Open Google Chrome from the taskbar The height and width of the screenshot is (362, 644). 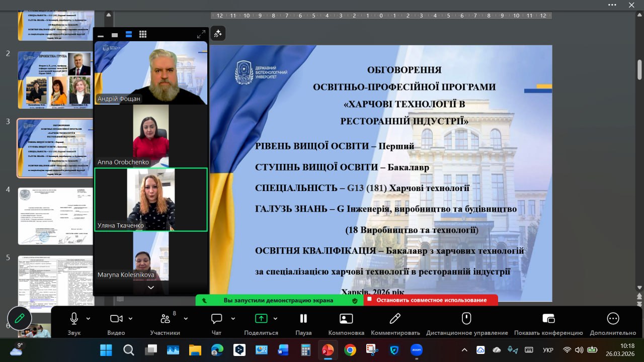coord(350,350)
